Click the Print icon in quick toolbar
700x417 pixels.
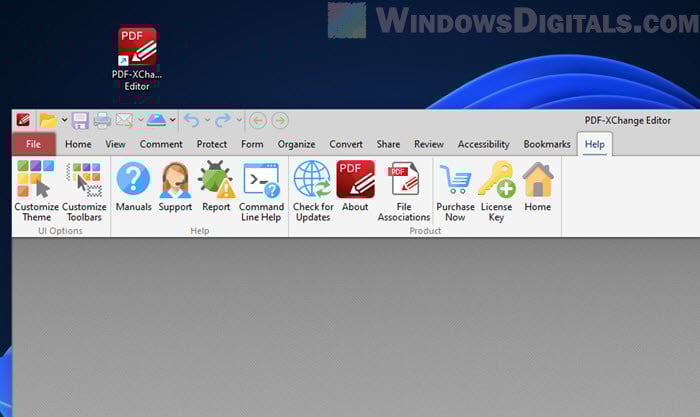[x=102, y=121]
